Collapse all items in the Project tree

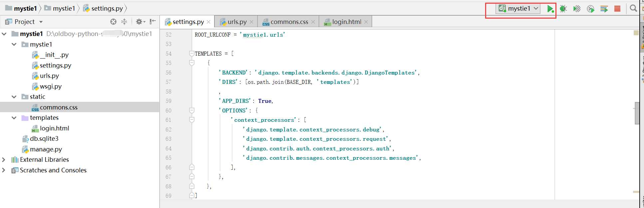pyautogui.click(x=124, y=22)
